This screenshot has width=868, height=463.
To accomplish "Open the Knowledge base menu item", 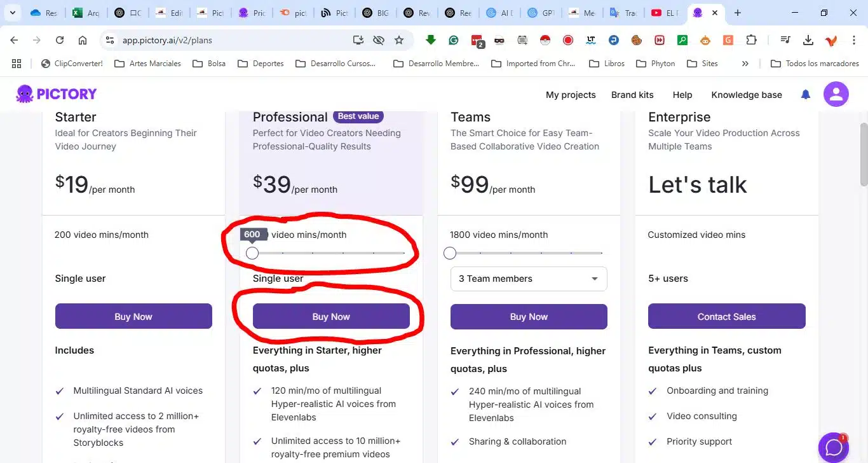I will coord(747,95).
